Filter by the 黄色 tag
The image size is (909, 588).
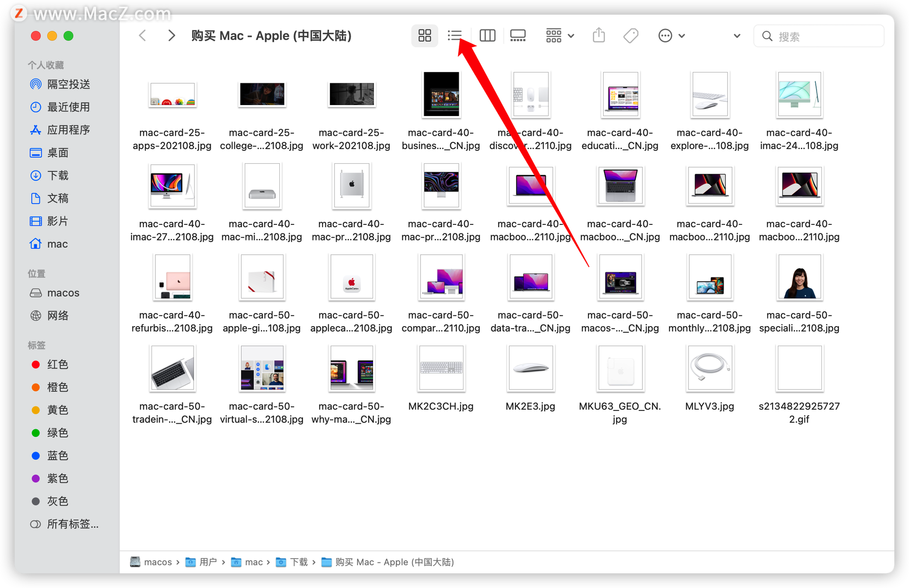[50, 410]
